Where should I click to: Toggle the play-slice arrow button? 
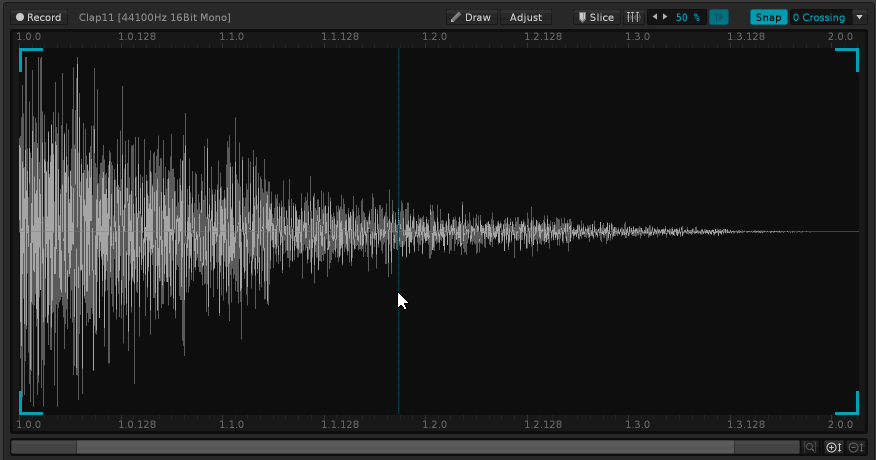(718, 17)
